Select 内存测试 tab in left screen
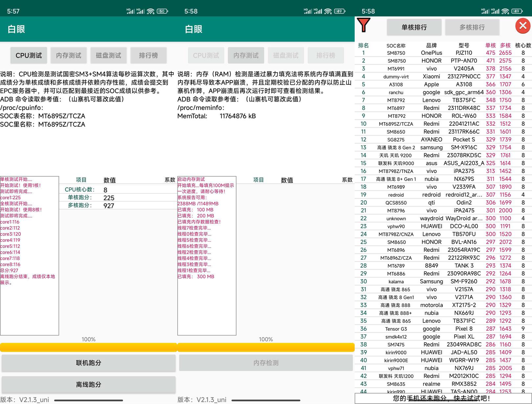This screenshot has height=404, width=532. [69, 56]
